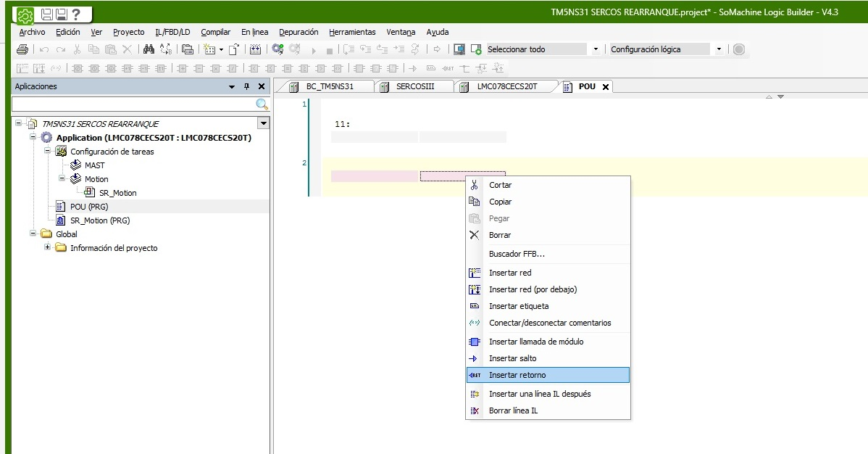Select the MAST task in the tree

click(x=94, y=165)
